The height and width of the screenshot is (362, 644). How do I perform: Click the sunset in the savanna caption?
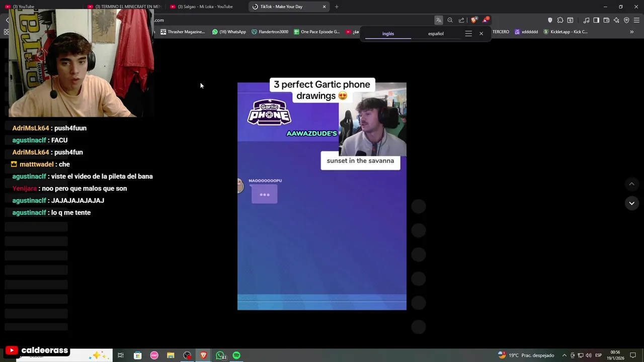pos(360,161)
